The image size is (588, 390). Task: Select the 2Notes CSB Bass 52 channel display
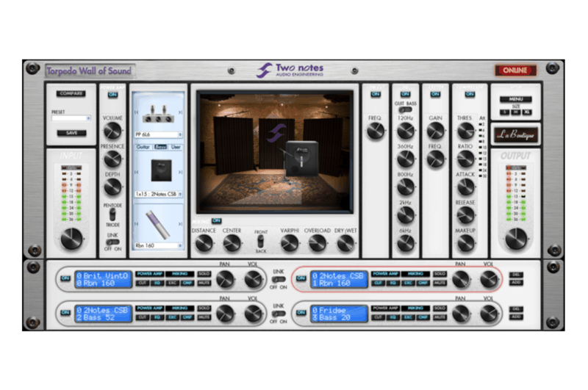(x=103, y=314)
